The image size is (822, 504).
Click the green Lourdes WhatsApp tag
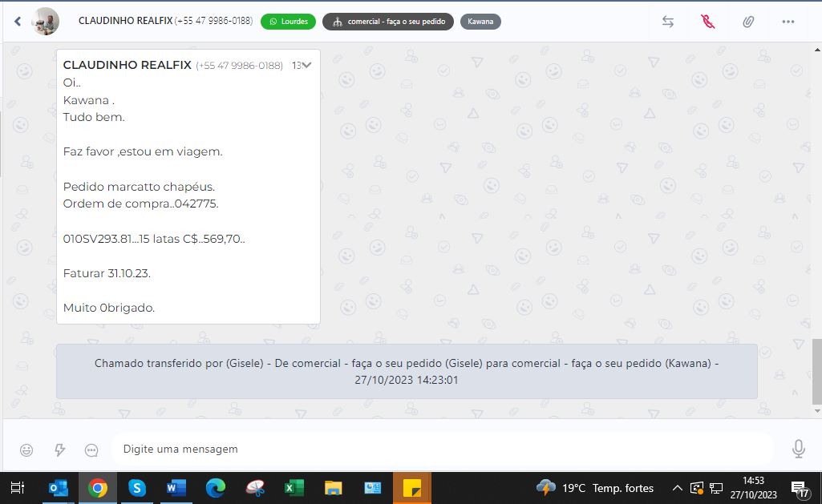click(288, 22)
